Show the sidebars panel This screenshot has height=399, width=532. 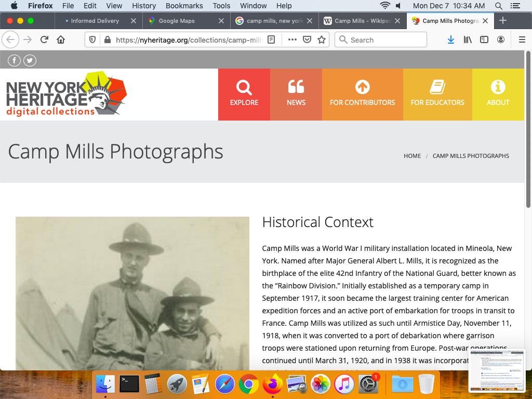[x=484, y=40]
